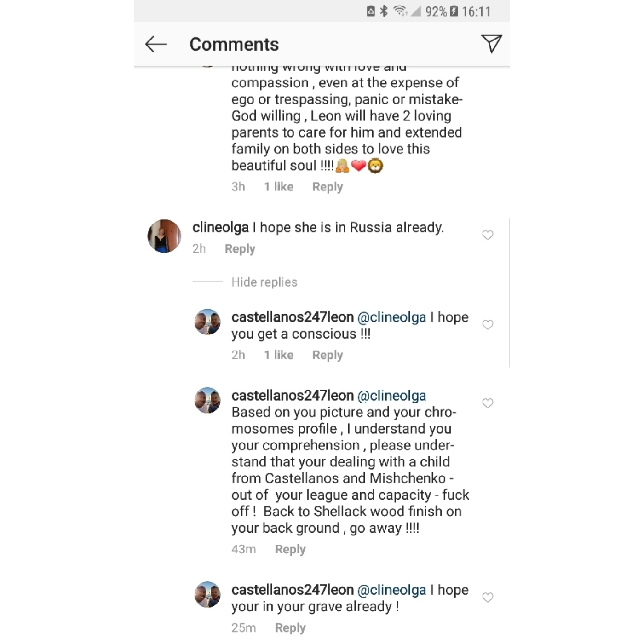Reply to clineolga's 2h comment
The height and width of the screenshot is (644, 644).
click(240, 249)
